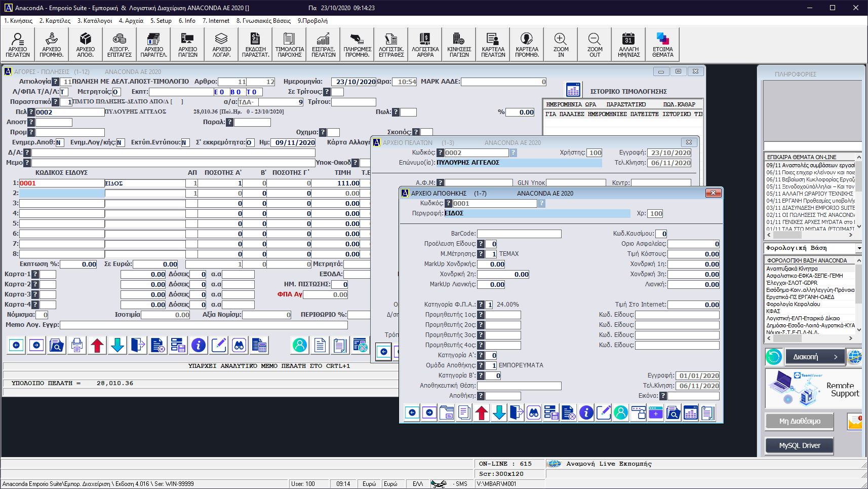Click the next record arrow in the warehouse window
The image size is (868, 489).
click(429, 413)
